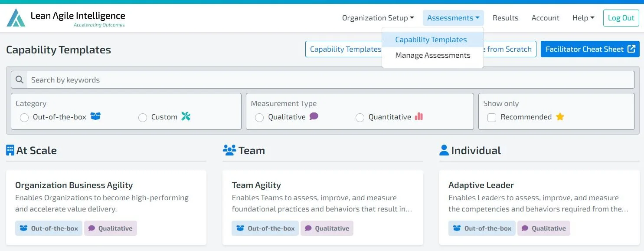The image size is (644, 251).
Task: Click the Team Agility card description
Action: pos(322,203)
